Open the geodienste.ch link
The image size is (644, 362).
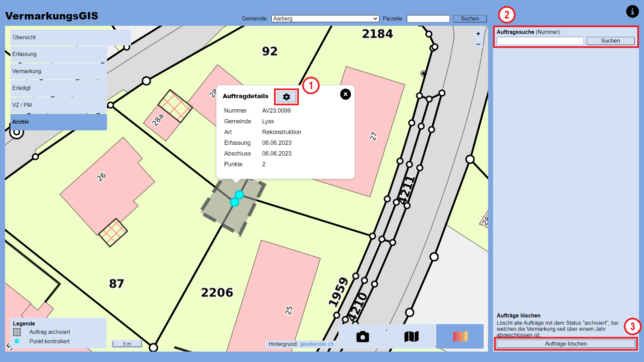[317, 344]
